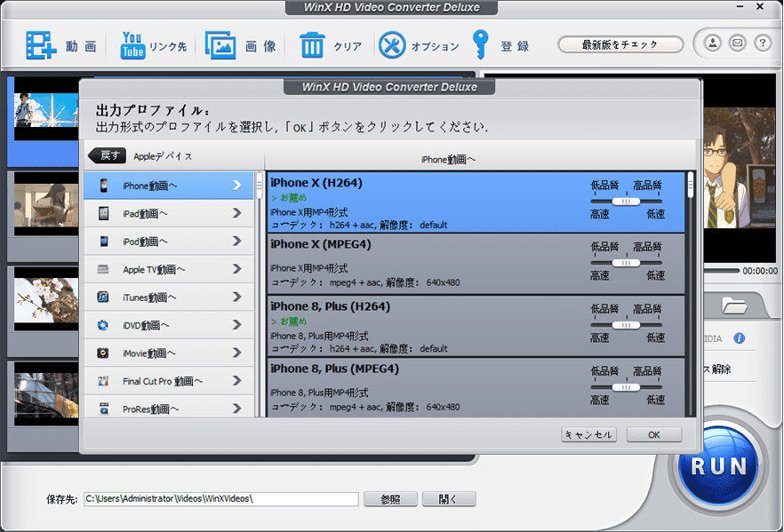Click the iPhone動画へ column header

click(448, 159)
